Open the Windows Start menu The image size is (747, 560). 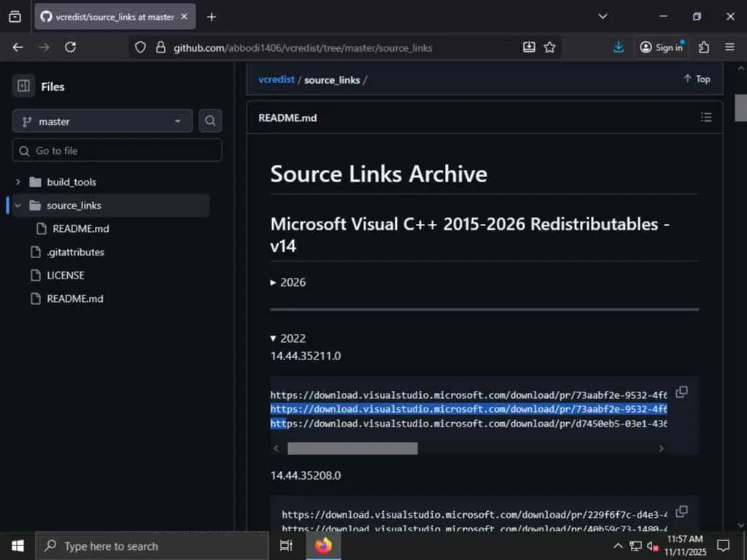pyautogui.click(x=18, y=545)
